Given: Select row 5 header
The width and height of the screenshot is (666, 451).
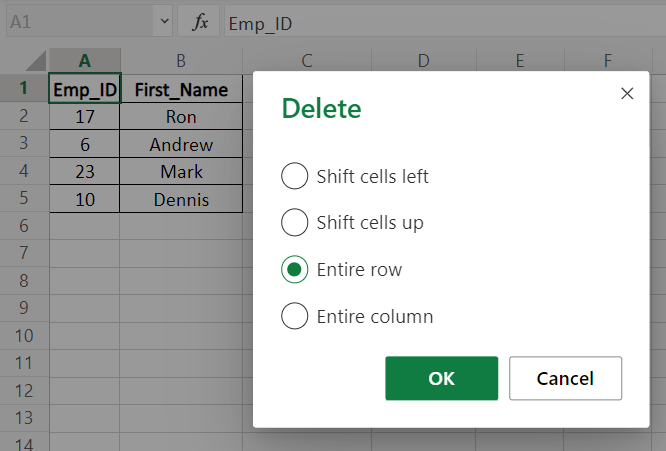Looking at the screenshot, I should [24, 200].
